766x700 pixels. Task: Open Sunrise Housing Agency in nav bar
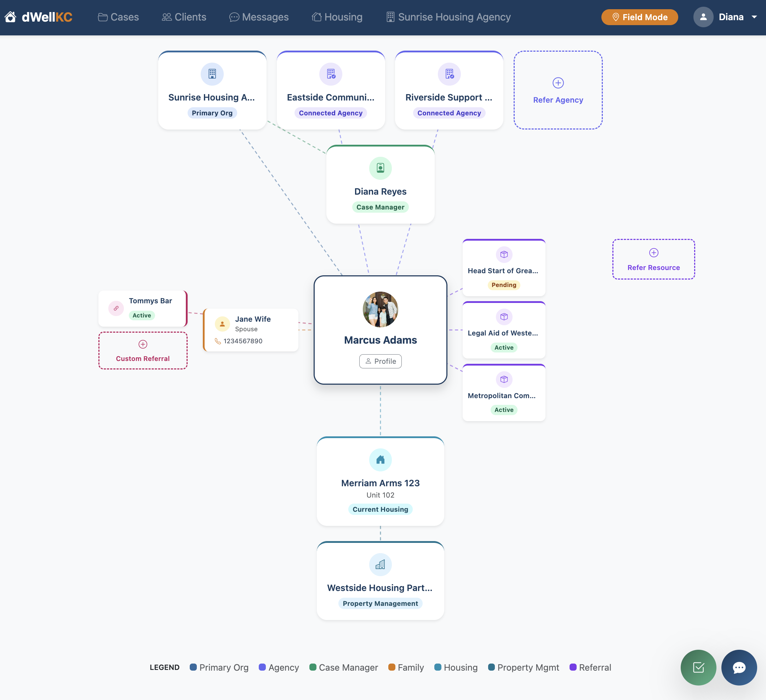pos(448,17)
